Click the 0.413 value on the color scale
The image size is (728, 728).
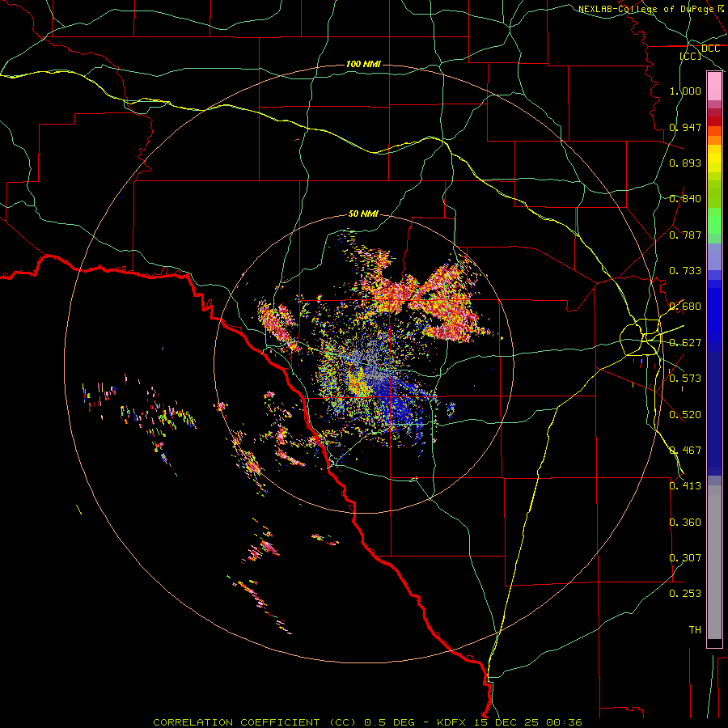pos(685,486)
